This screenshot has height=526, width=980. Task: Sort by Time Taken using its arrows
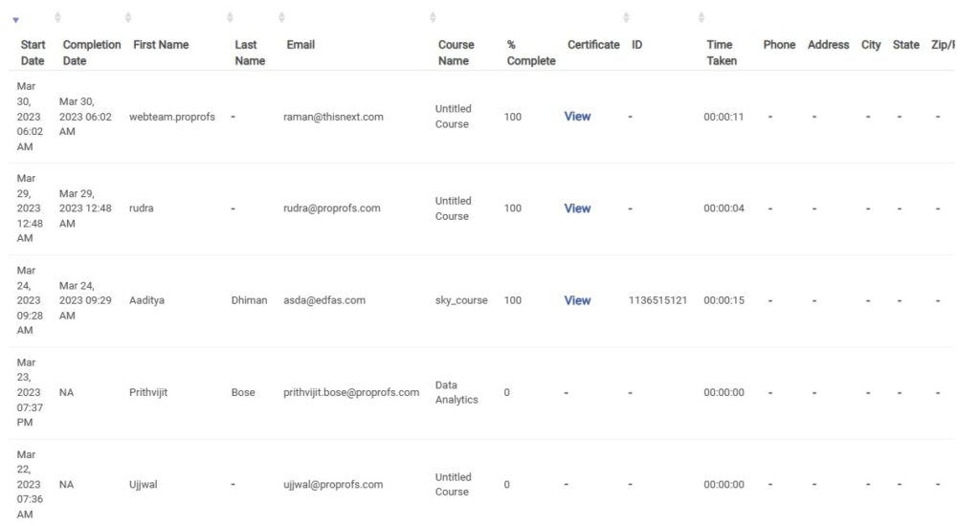click(x=702, y=17)
